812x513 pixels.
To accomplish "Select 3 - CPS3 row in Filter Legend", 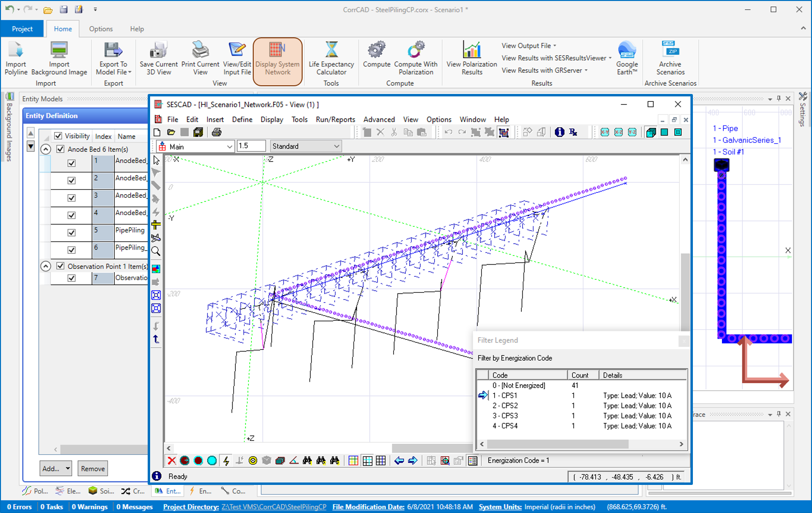I will tap(582, 416).
